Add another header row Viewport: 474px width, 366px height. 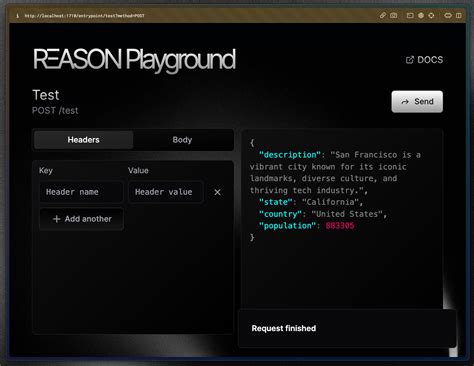(x=82, y=219)
